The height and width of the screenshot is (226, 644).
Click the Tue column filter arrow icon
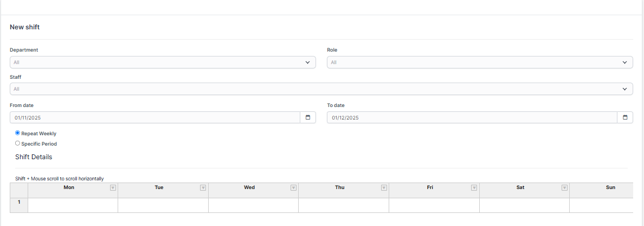pos(203,188)
